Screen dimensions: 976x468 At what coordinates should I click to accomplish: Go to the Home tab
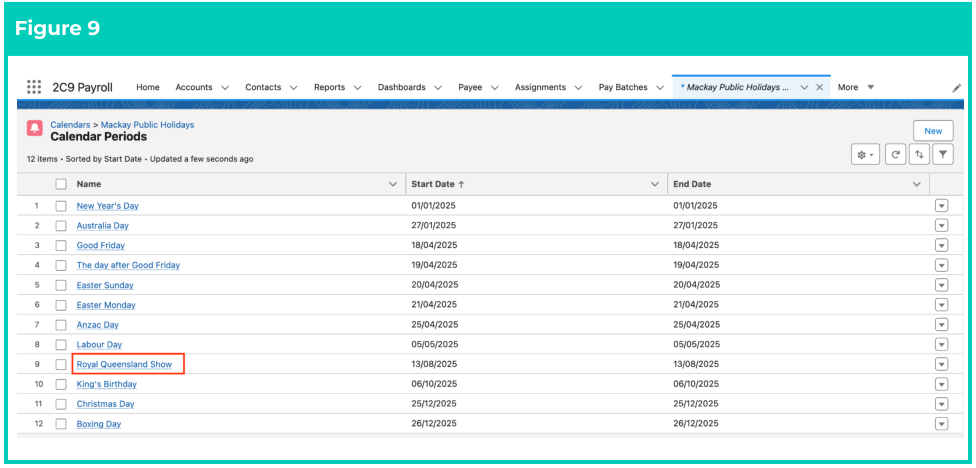pyautogui.click(x=148, y=87)
